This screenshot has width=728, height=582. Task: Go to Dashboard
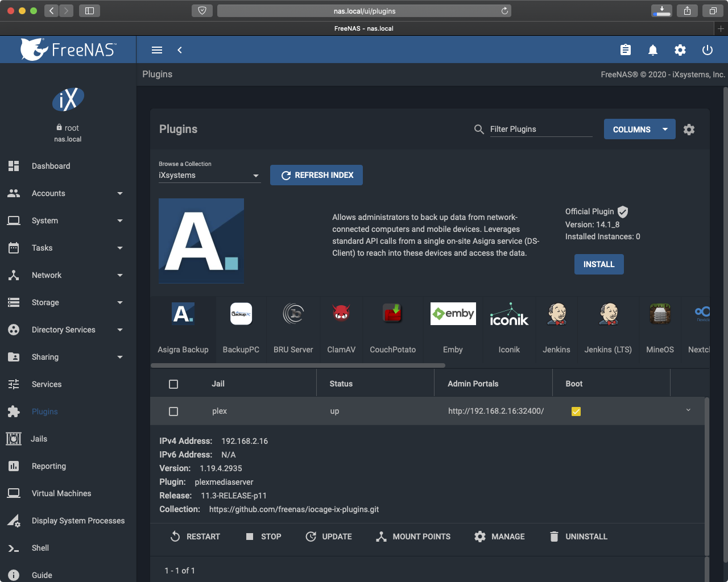coord(68,166)
